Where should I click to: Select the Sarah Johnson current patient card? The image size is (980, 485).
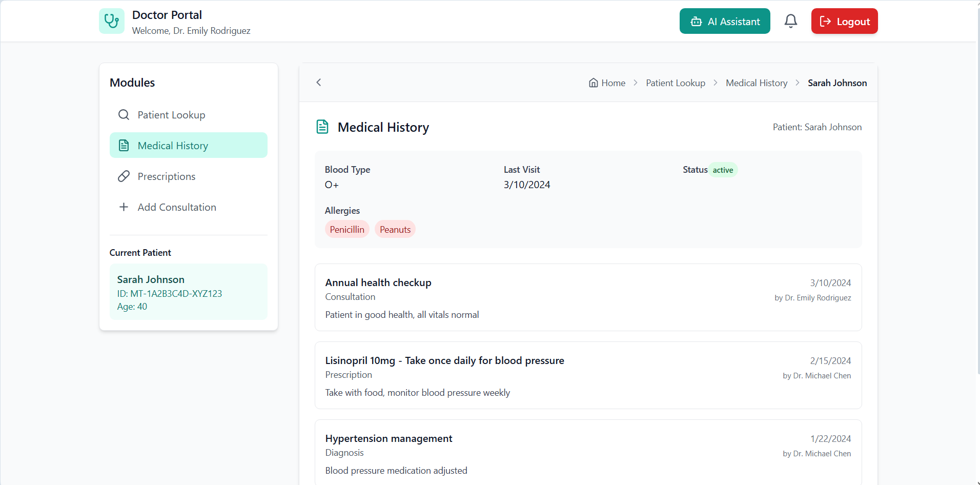[189, 292]
